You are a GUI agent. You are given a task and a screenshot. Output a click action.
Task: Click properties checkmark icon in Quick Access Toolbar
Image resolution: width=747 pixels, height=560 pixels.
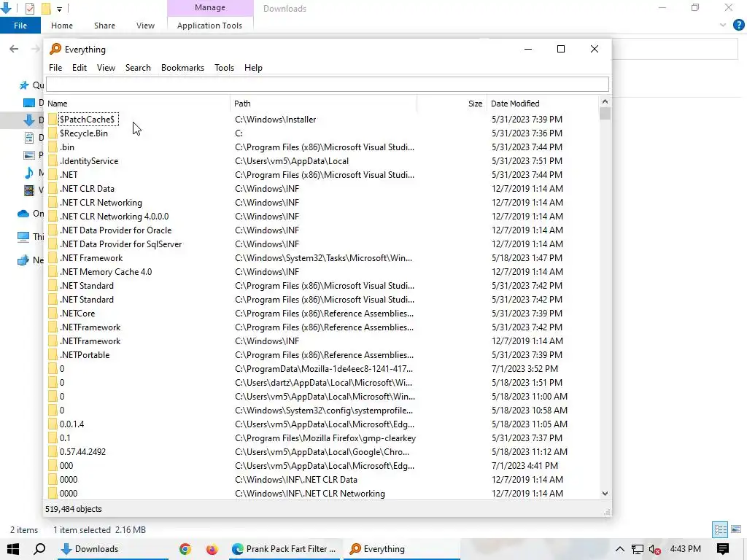point(29,8)
